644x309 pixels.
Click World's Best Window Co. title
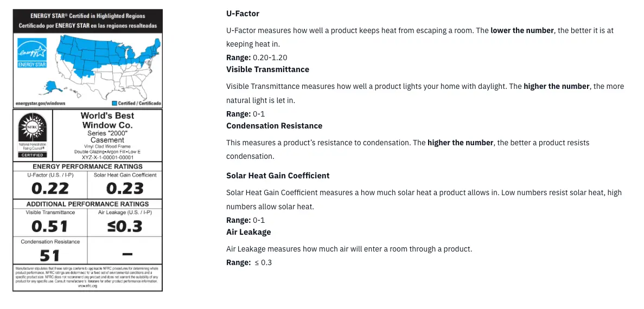click(107, 120)
